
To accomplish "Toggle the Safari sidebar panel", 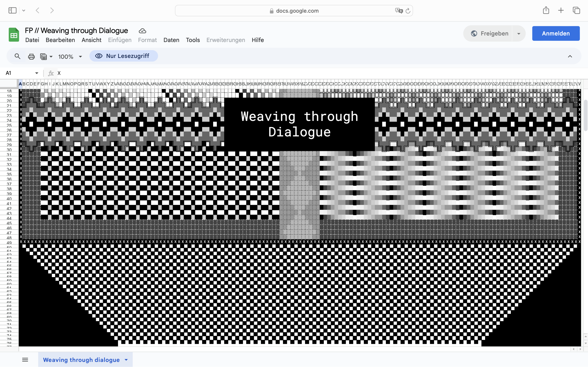I will click(12, 10).
